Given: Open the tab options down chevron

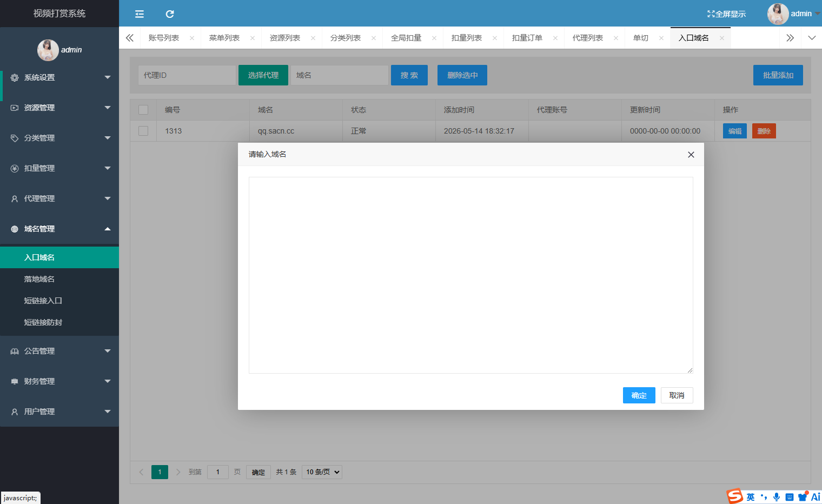Looking at the screenshot, I should coord(812,38).
